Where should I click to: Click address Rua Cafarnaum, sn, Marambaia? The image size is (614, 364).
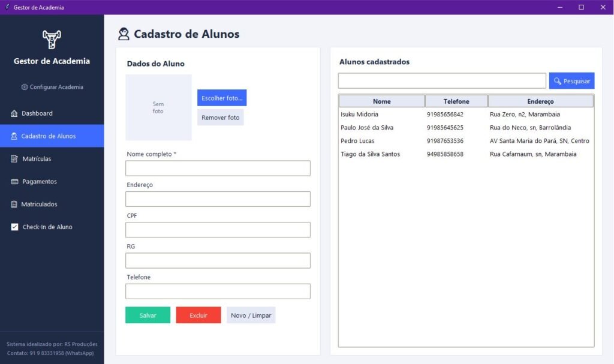click(x=533, y=154)
